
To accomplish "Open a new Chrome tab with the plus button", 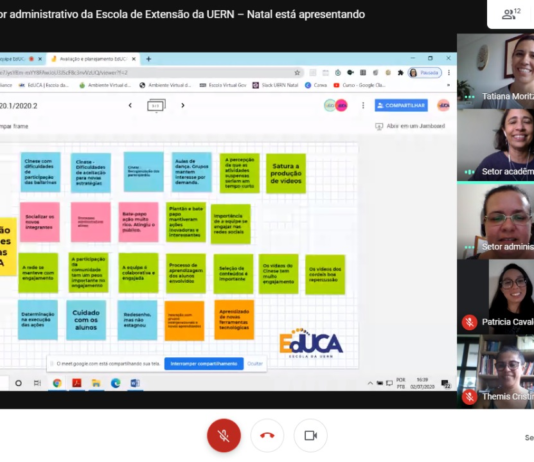I will tap(148, 59).
